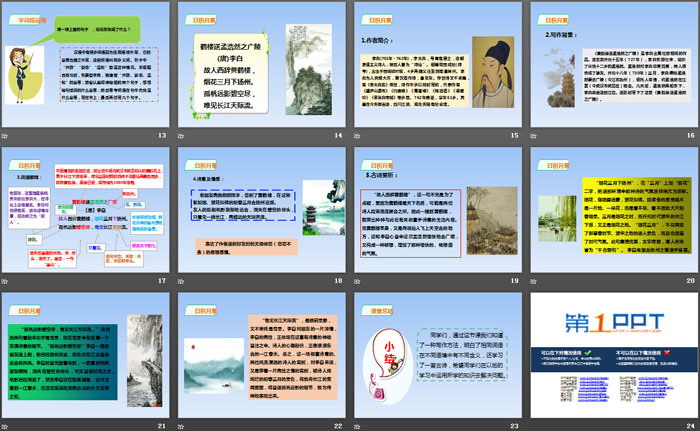Click the animation star icon under slide 19
Image resolution: width=700 pixels, height=431 pixels.
tap(357, 281)
